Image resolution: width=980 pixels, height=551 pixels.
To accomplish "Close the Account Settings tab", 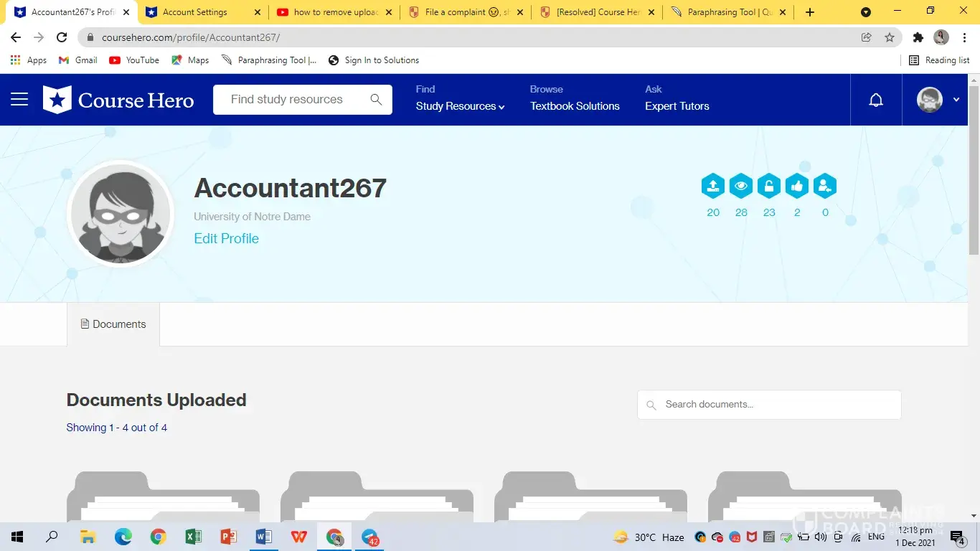I will click(x=258, y=12).
